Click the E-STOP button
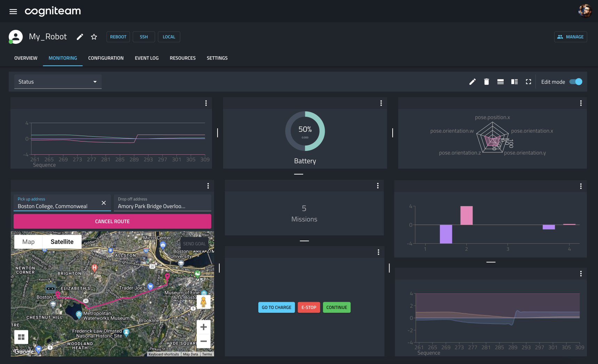 coord(309,307)
